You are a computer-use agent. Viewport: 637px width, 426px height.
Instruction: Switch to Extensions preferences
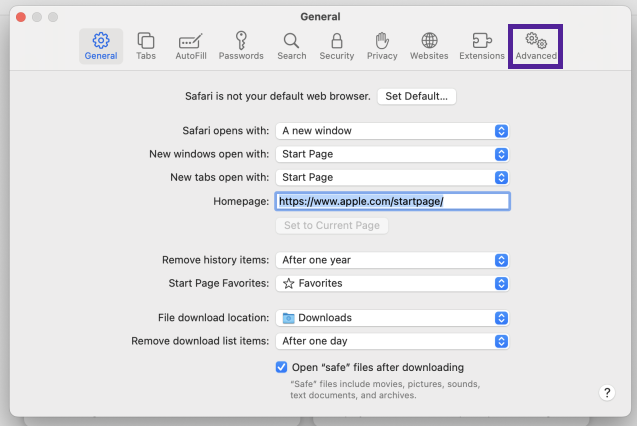click(x=482, y=46)
